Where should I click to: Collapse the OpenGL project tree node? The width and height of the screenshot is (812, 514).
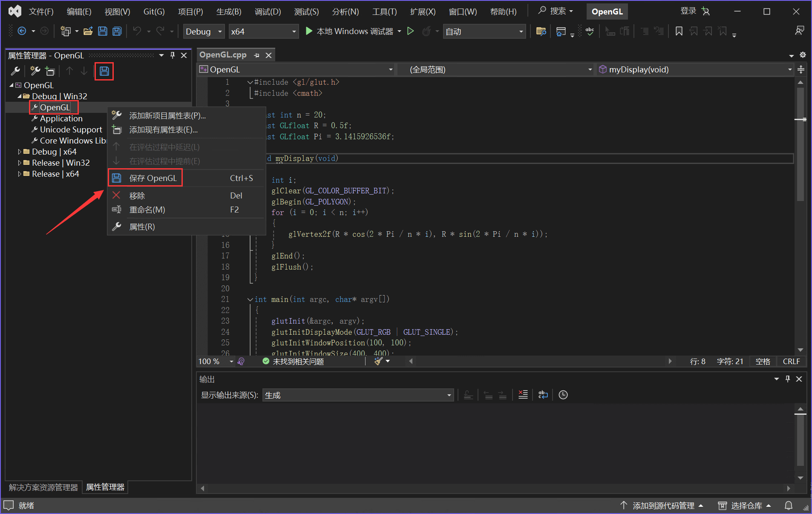click(x=12, y=85)
